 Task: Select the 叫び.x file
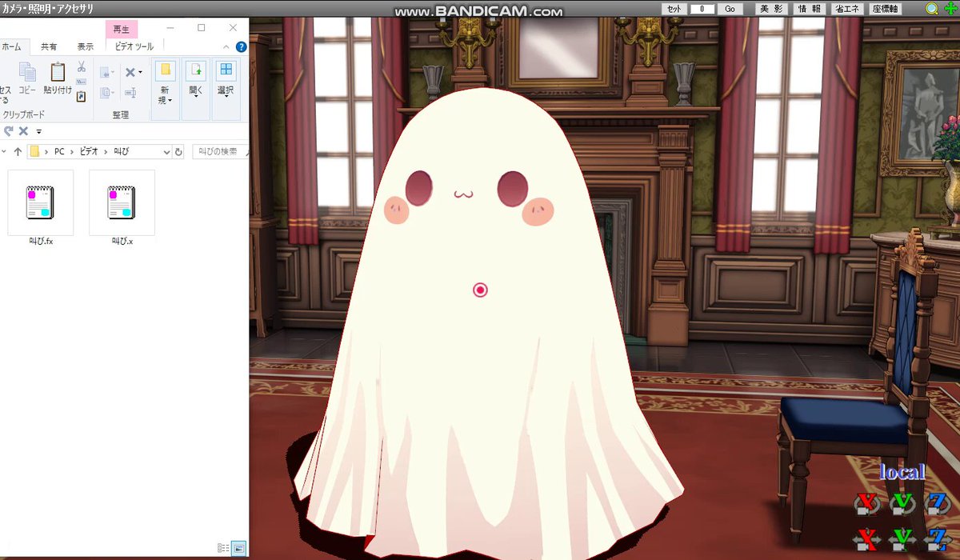click(122, 207)
